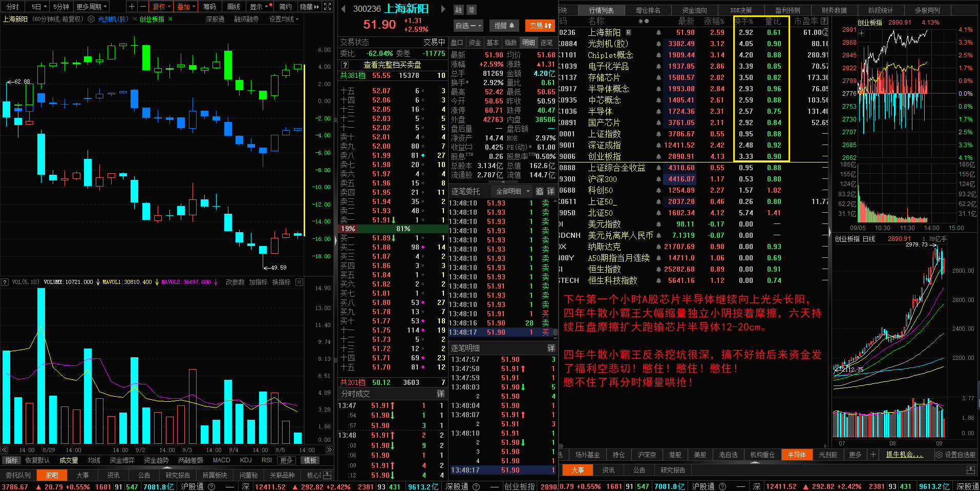Click the 融资融券 link above chart
Image resolution: width=980 pixels, height=491 pixels.
(x=246, y=19)
